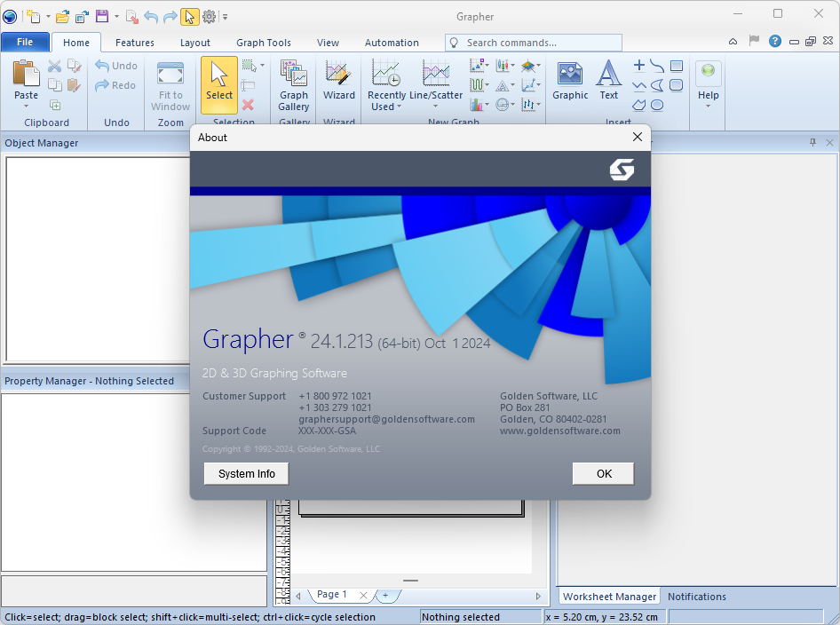The height and width of the screenshot is (625, 840).
Task: Pin the right side panel
Action: click(x=812, y=142)
